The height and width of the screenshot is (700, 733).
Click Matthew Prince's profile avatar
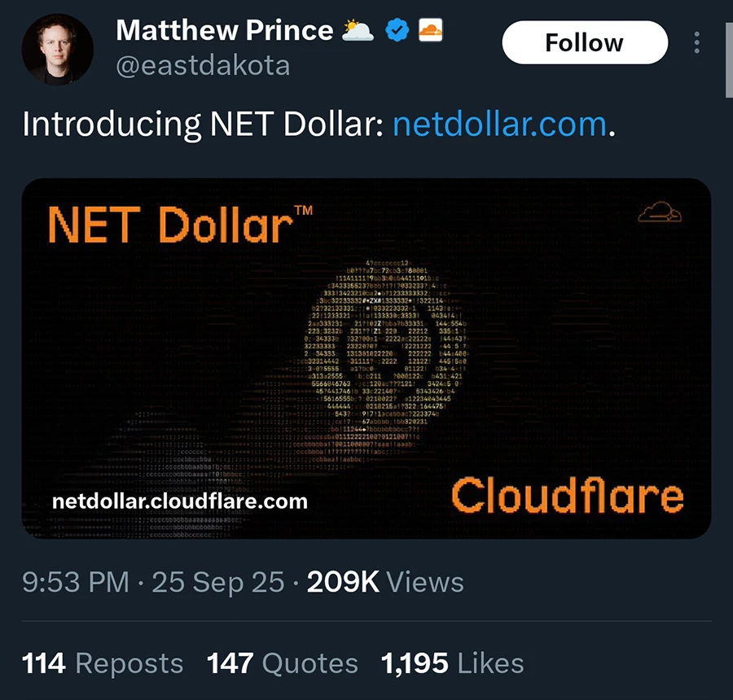pyautogui.click(x=55, y=50)
